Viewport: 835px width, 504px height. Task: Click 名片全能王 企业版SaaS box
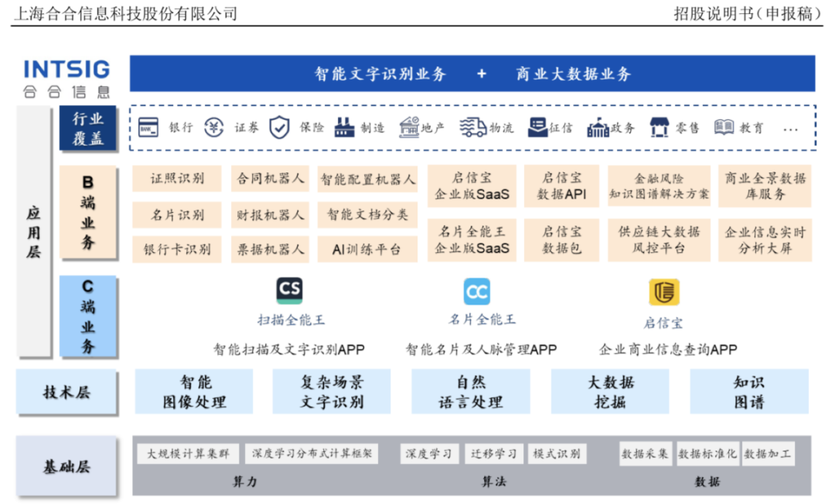pos(472,240)
